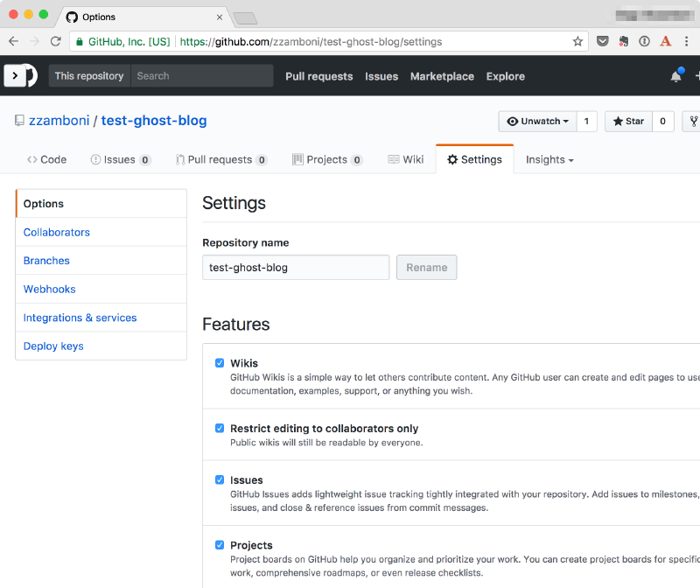Click the puzzle piece extension icon
The image size is (700, 588).
click(x=624, y=41)
